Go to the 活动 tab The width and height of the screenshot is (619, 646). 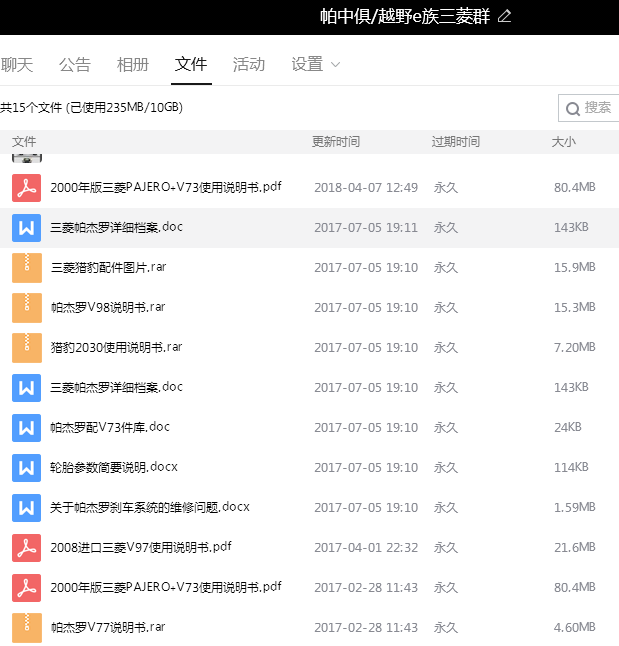point(249,65)
